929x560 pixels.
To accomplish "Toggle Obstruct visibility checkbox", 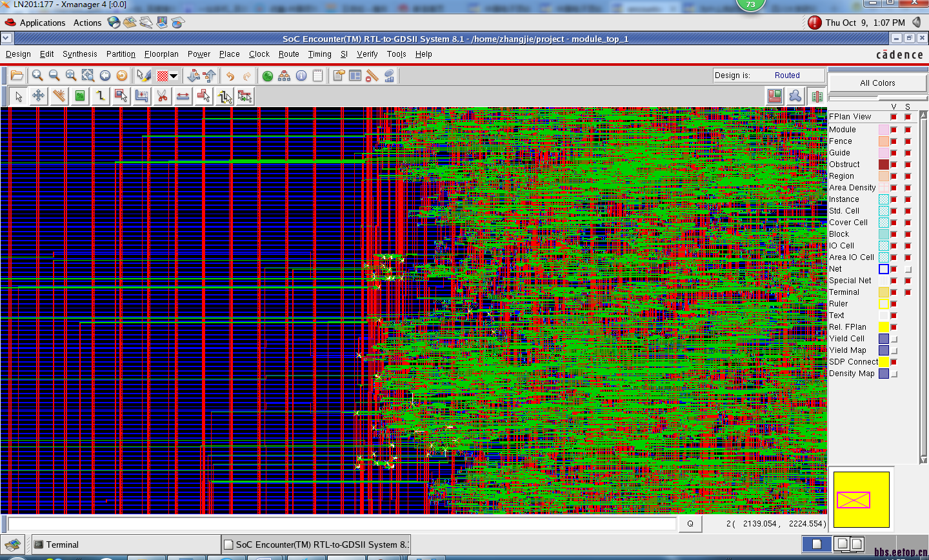I will pyautogui.click(x=894, y=165).
